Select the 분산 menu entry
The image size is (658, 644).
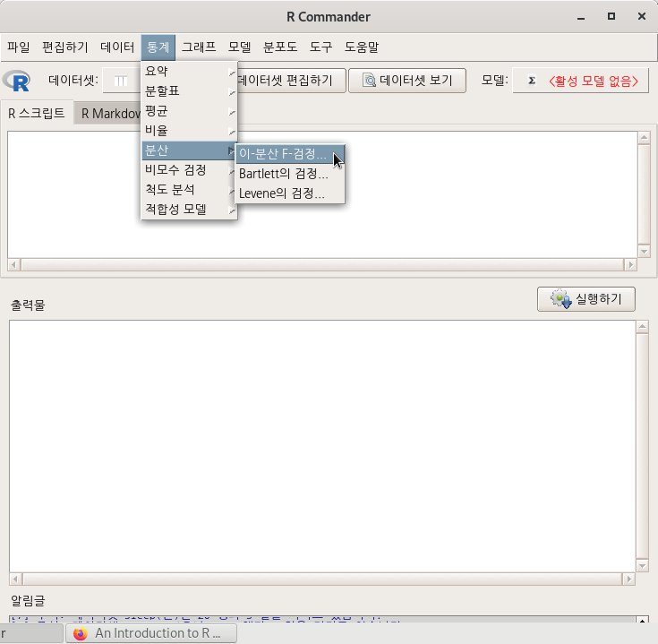(189, 150)
